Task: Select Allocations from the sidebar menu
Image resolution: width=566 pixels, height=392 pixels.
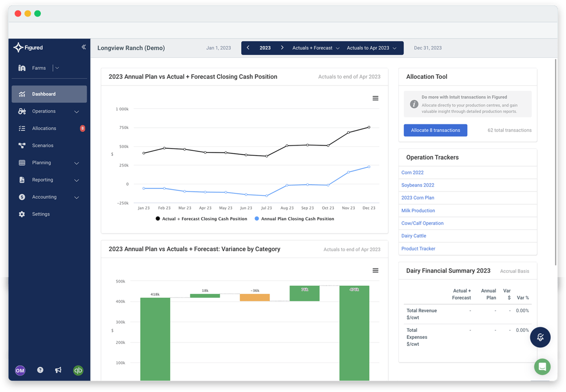Action: point(44,128)
